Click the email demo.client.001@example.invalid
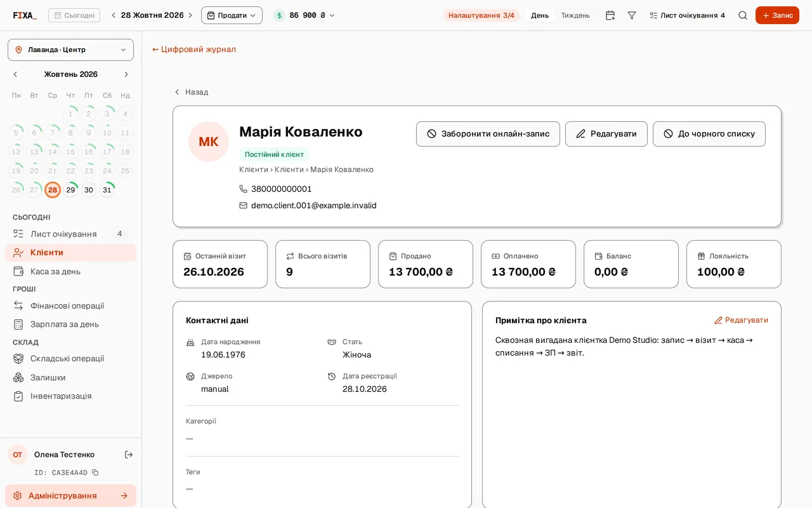The image size is (812, 508). [x=314, y=206]
